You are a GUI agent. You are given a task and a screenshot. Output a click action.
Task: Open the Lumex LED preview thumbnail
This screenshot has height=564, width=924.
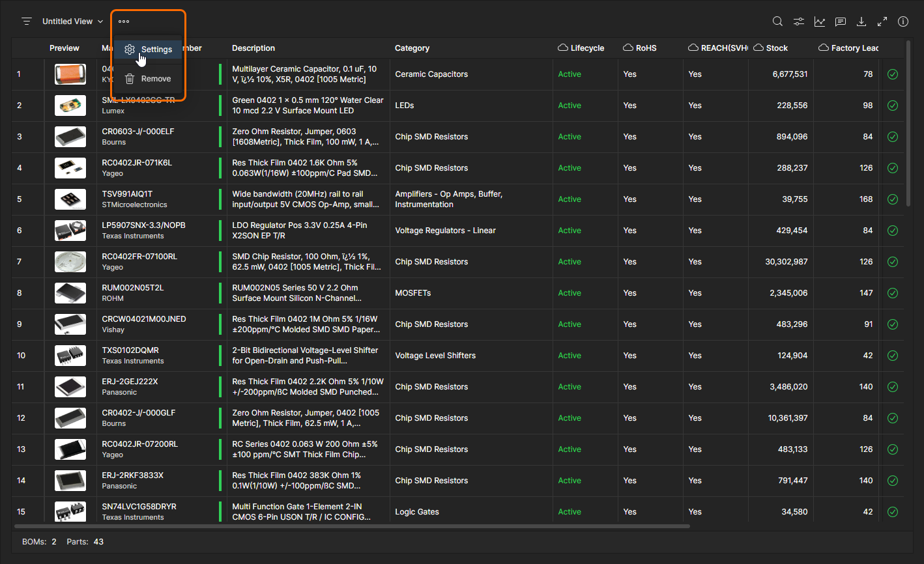(70, 106)
